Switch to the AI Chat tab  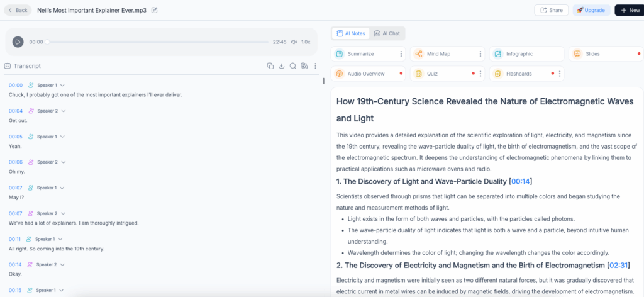click(387, 34)
